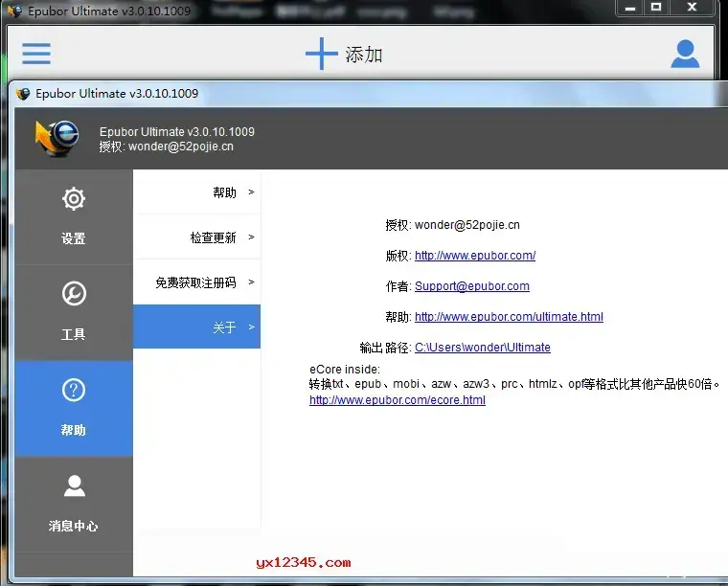Expand the 帮助 chevron arrow
The height and width of the screenshot is (586, 728).
pos(251,192)
